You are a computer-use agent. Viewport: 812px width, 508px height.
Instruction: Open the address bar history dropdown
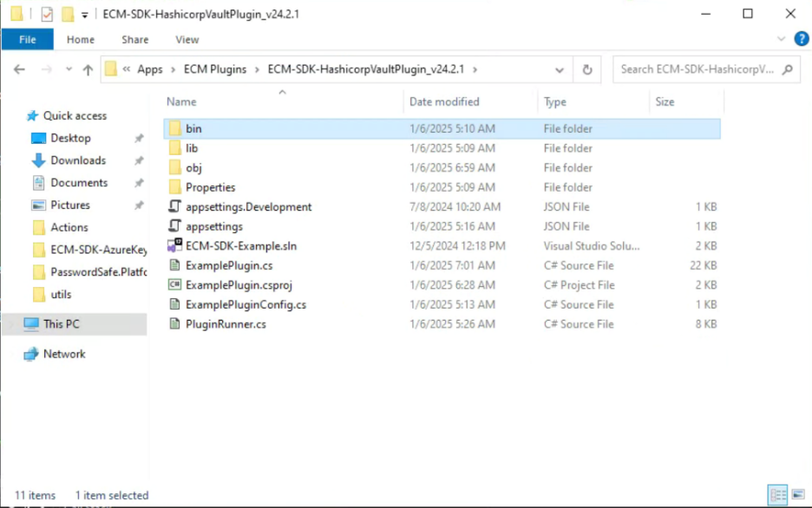coord(560,70)
